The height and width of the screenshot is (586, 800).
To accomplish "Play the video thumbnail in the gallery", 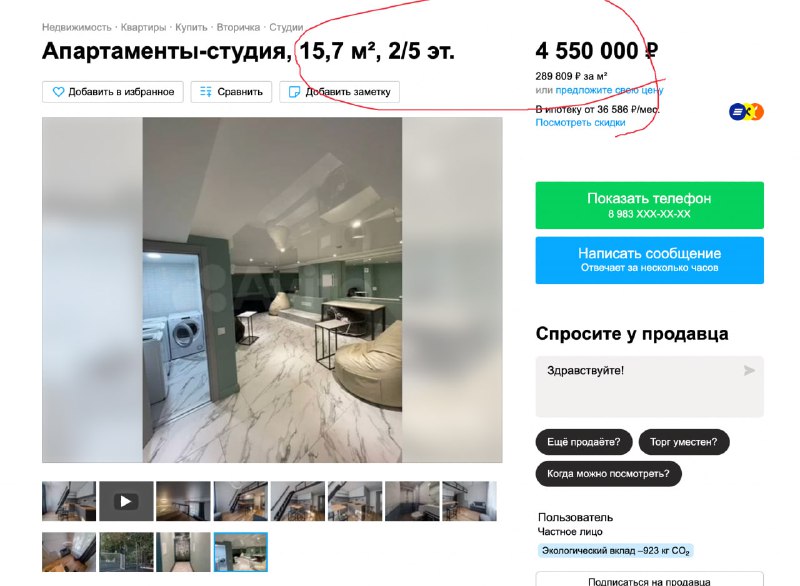I will tap(126, 501).
